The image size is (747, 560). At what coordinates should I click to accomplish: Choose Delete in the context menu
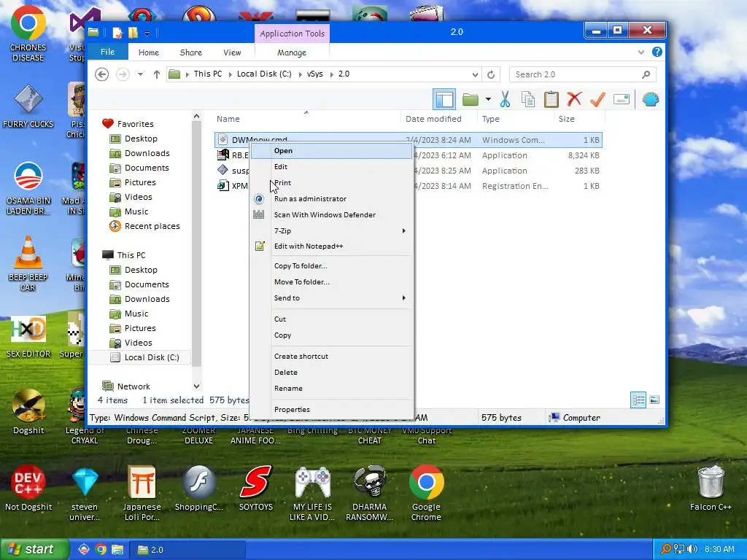pos(331,373)
